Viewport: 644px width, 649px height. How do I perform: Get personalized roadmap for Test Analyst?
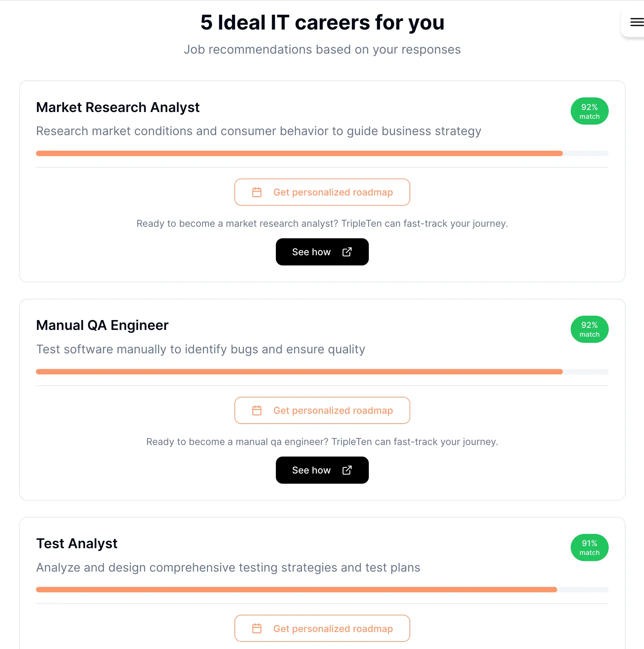[322, 629]
